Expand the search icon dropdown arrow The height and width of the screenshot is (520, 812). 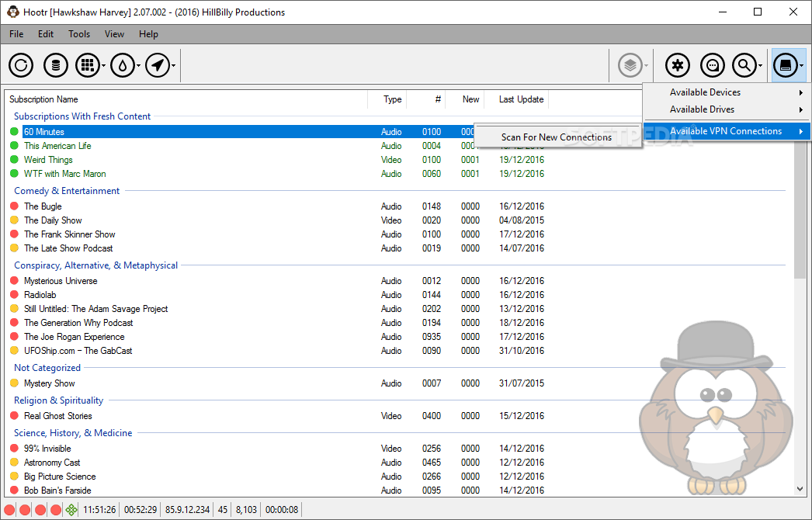(760, 66)
